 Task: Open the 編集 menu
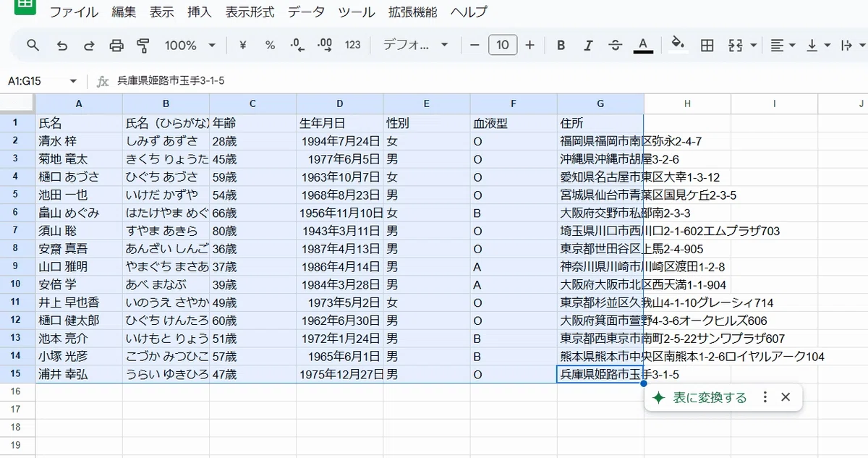pyautogui.click(x=124, y=12)
